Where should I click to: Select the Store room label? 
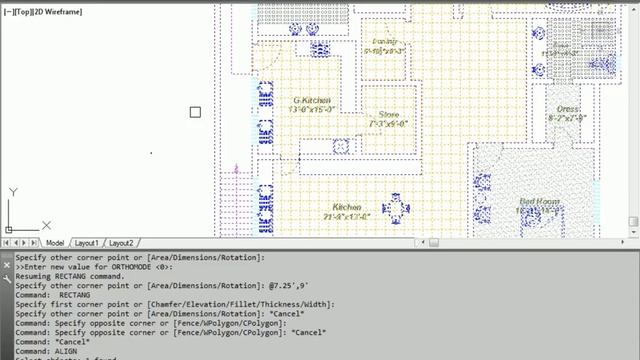point(388,114)
